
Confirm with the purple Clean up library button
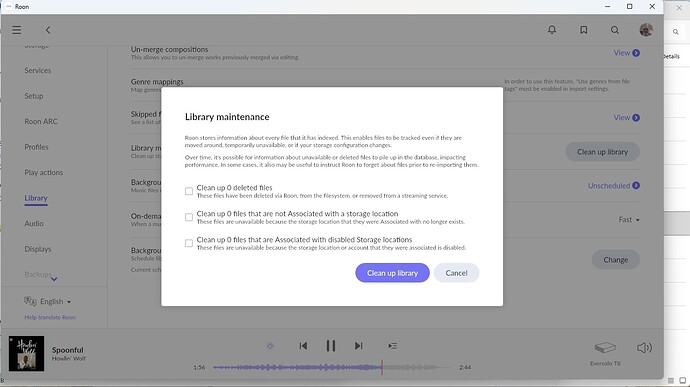coord(393,273)
